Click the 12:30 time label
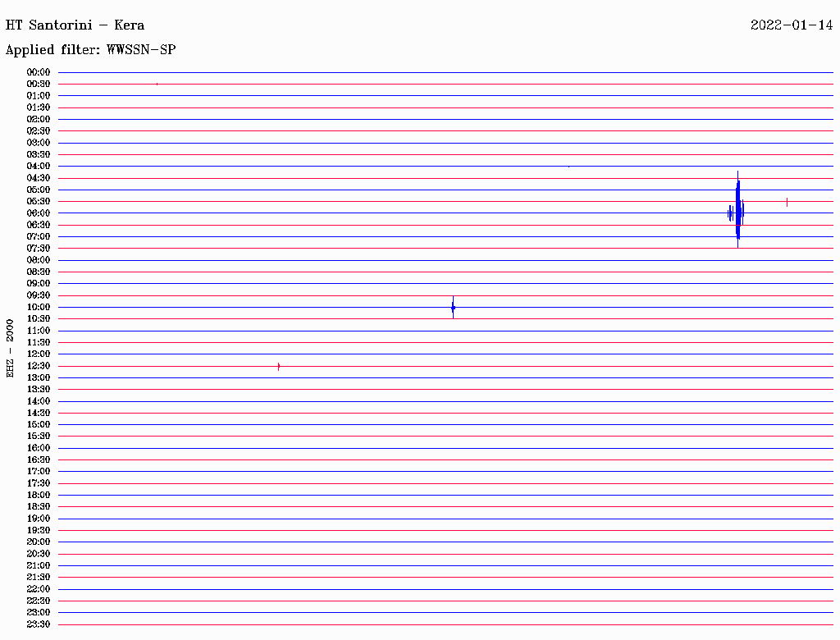 39,366
